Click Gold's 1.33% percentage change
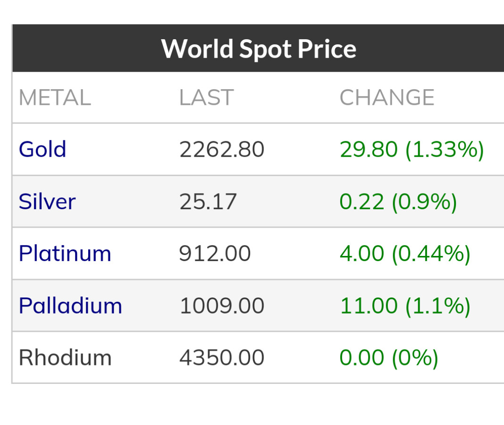The image size is (504, 425). 445,149
